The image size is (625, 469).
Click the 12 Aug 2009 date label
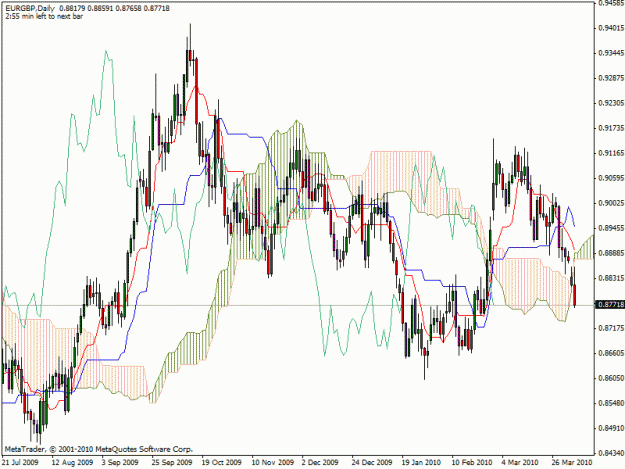[x=72, y=463]
